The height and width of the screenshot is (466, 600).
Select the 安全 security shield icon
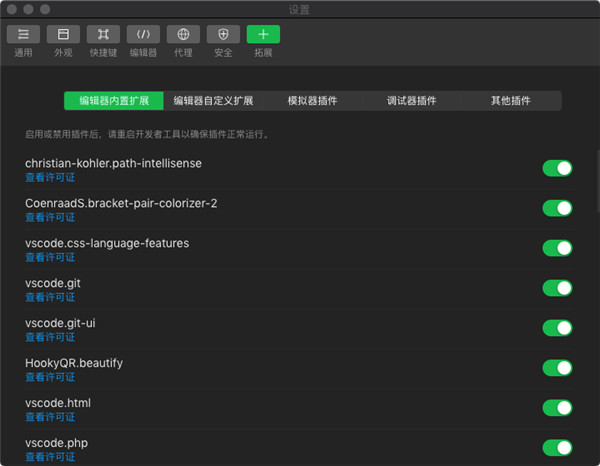(223, 34)
